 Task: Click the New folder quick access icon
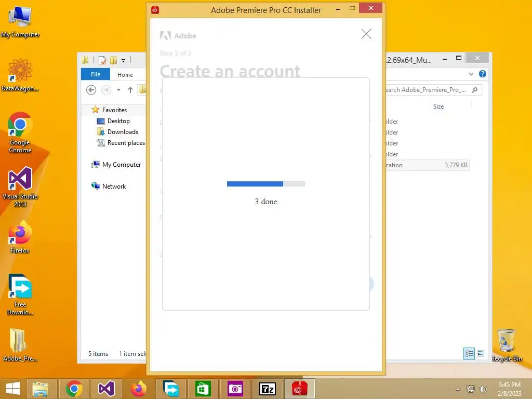(x=113, y=60)
